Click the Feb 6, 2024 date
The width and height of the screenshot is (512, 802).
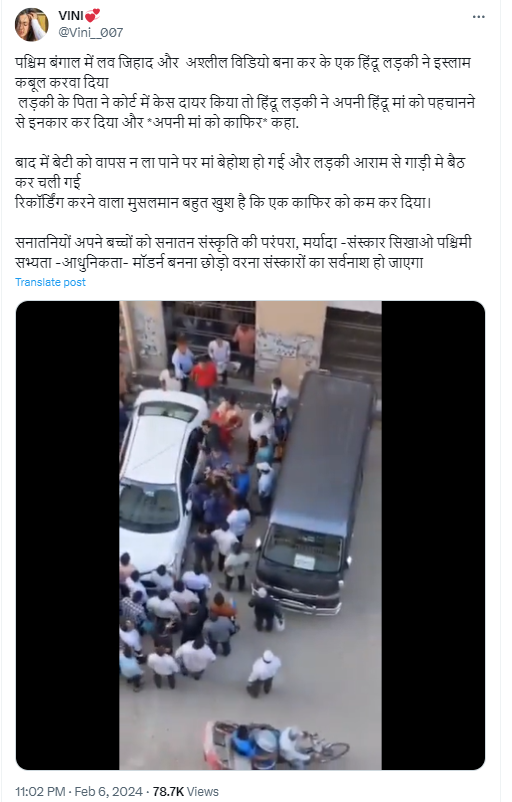pos(108,791)
